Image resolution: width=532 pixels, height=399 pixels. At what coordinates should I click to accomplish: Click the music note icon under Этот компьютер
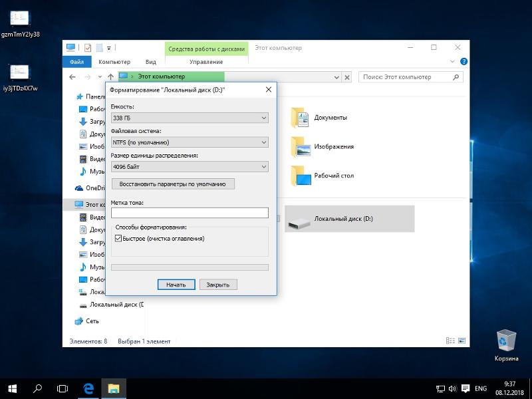[82, 267]
